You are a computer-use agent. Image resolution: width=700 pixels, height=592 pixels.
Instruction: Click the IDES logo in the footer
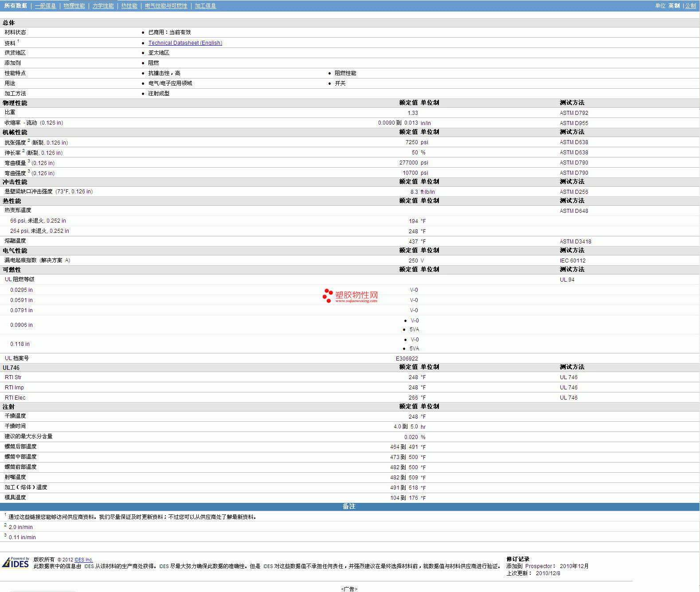click(16, 563)
